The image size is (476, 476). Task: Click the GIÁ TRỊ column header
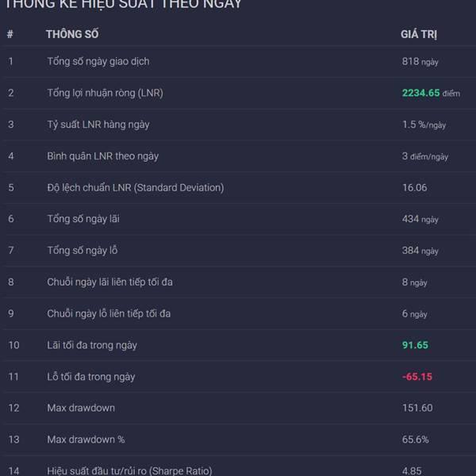[x=419, y=34]
